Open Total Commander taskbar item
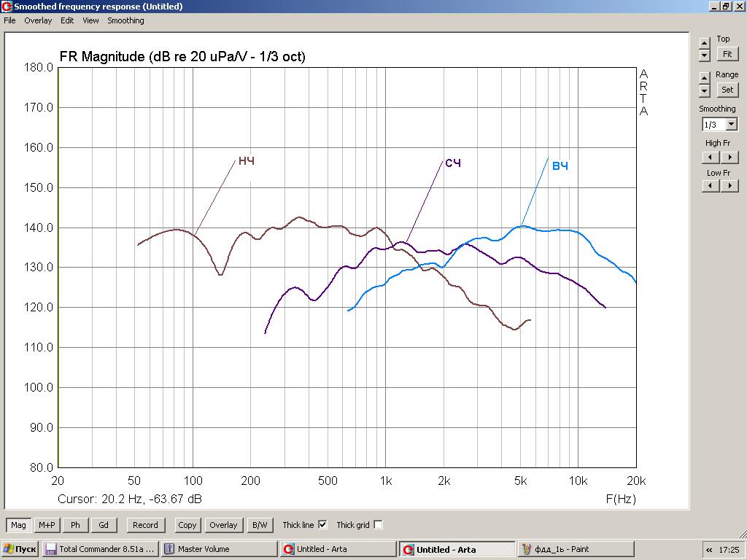Viewport: 747px width, 560px height. tap(100, 549)
